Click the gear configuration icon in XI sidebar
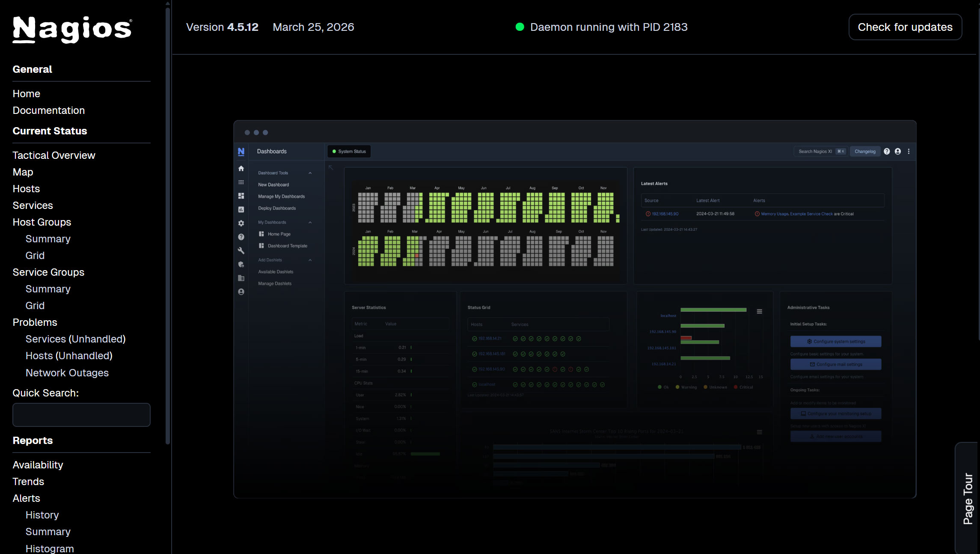980x554 pixels. click(241, 223)
